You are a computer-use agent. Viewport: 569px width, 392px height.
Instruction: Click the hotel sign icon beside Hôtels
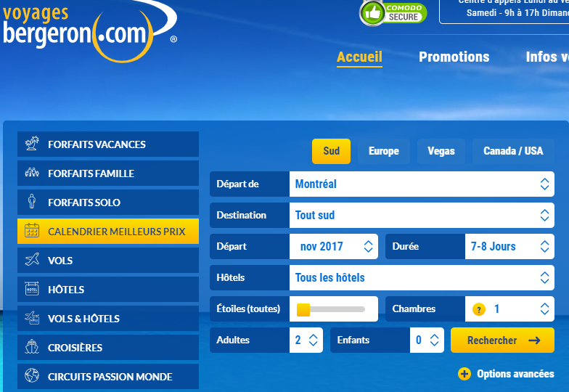(32, 289)
